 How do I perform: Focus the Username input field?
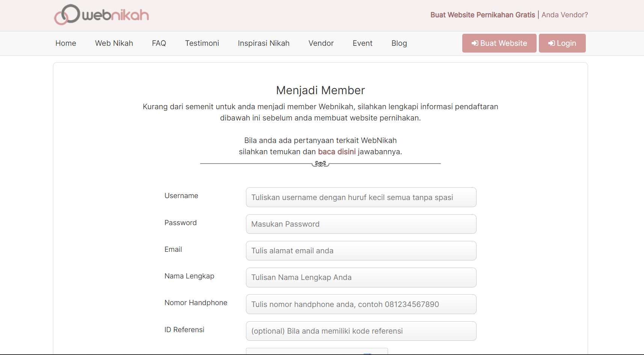[361, 197]
